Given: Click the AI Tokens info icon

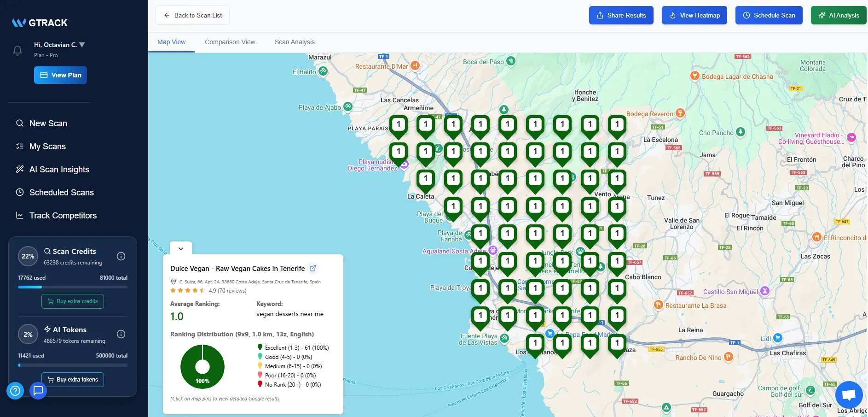Looking at the screenshot, I should 121,334.
